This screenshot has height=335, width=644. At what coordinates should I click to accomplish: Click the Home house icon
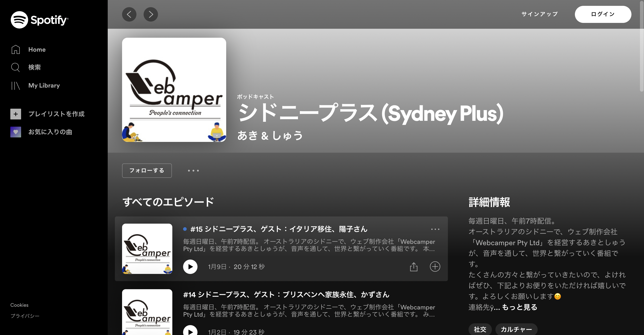pos(15,50)
